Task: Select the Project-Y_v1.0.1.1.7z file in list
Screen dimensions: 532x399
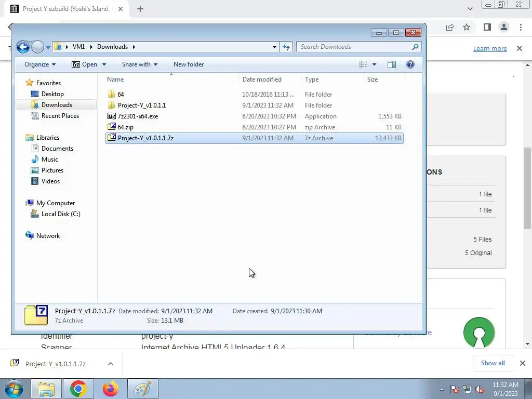Action: coord(255,138)
